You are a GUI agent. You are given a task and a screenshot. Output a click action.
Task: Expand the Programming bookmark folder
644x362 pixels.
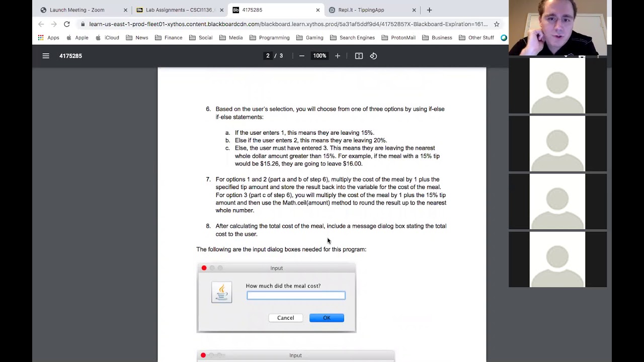click(269, 38)
